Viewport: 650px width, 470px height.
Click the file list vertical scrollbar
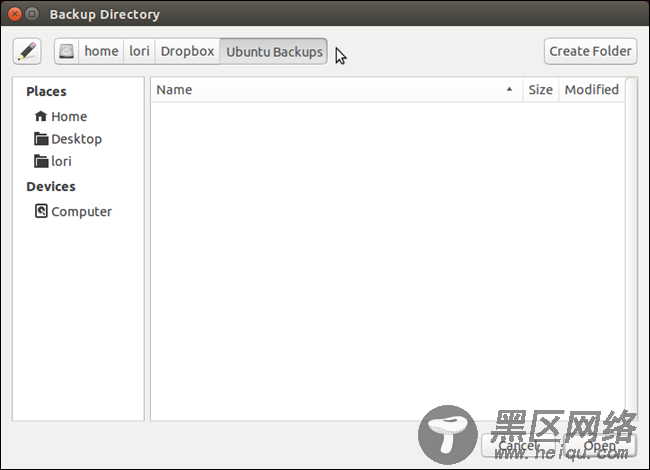tap(631, 249)
